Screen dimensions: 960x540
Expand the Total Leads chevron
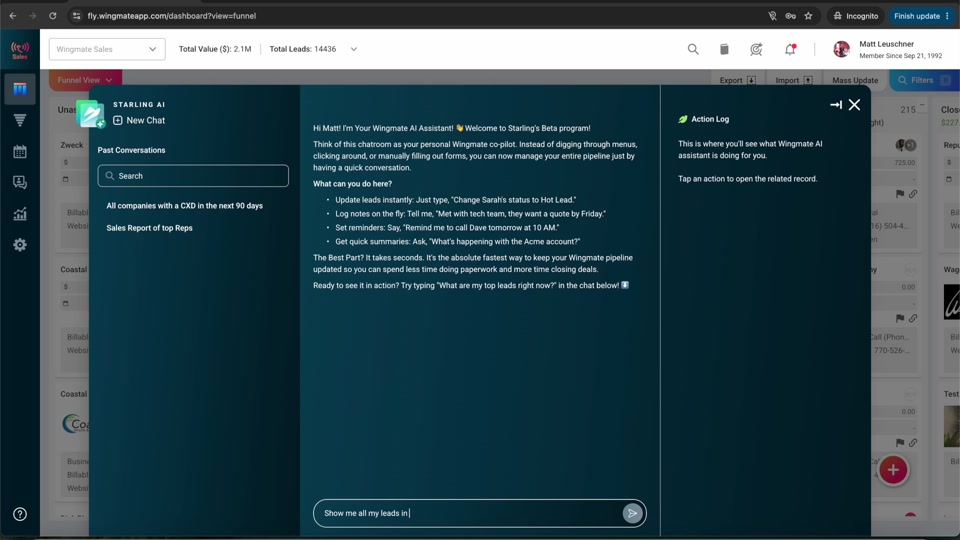353,49
